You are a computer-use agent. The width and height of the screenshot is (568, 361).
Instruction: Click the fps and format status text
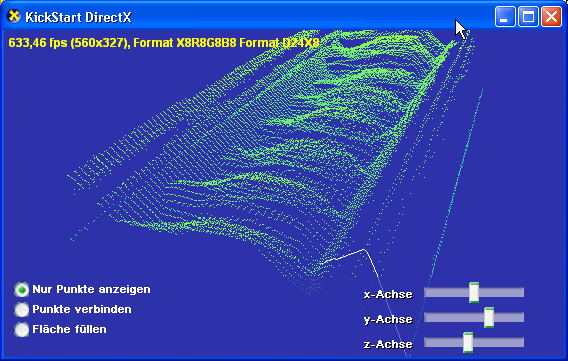click(x=164, y=43)
